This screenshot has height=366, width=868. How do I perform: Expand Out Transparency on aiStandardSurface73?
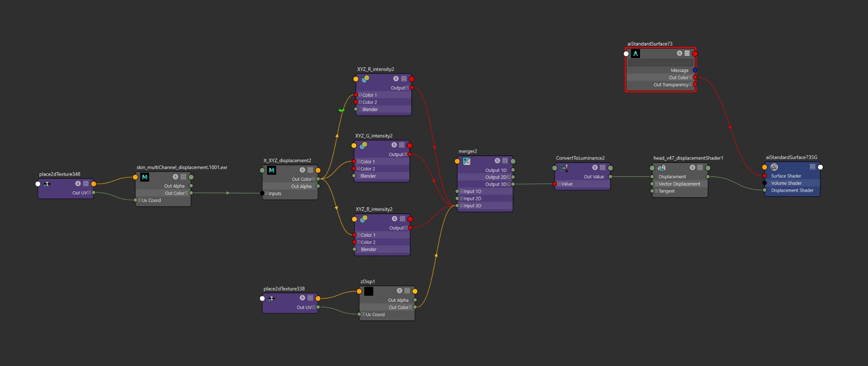691,85
